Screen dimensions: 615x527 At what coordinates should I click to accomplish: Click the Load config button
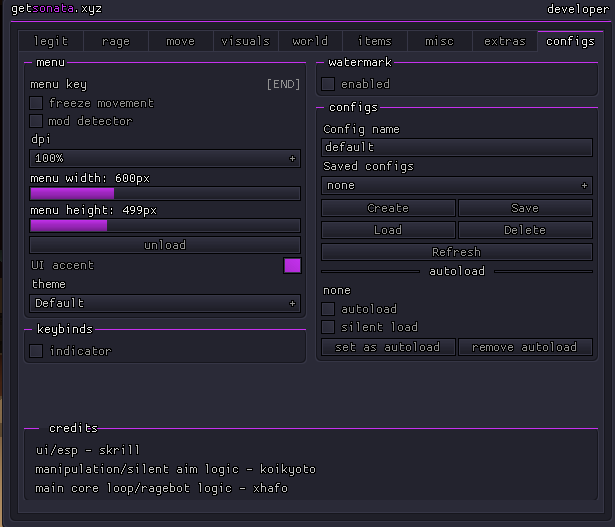[x=388, y=230]
